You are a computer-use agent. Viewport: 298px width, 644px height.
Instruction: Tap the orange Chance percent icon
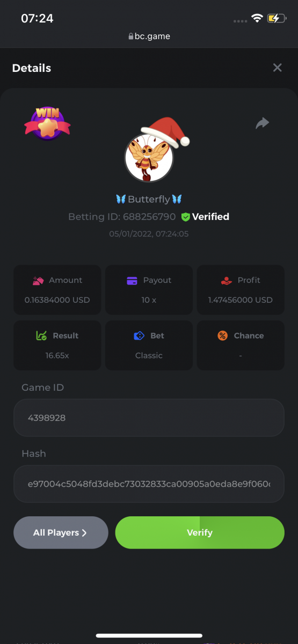pyautogui.click(x=222, y=335)
